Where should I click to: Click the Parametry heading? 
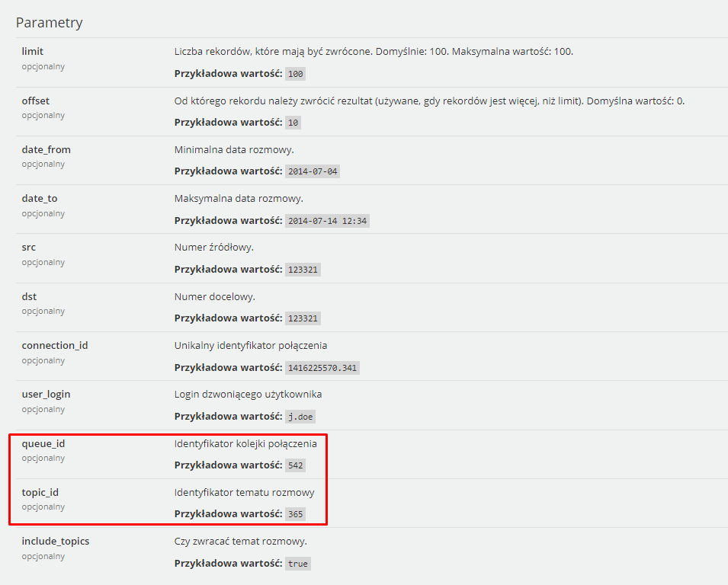tap(50, 22)
